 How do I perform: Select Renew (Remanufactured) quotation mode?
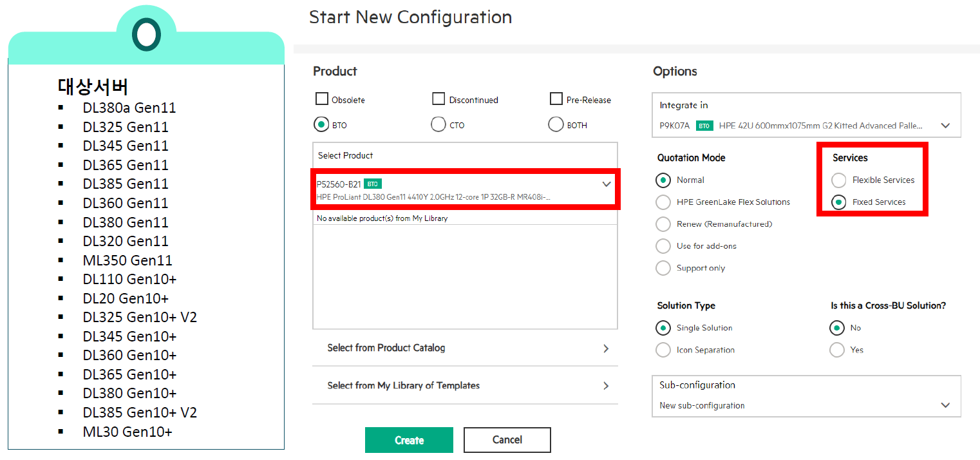pos(663,224)
